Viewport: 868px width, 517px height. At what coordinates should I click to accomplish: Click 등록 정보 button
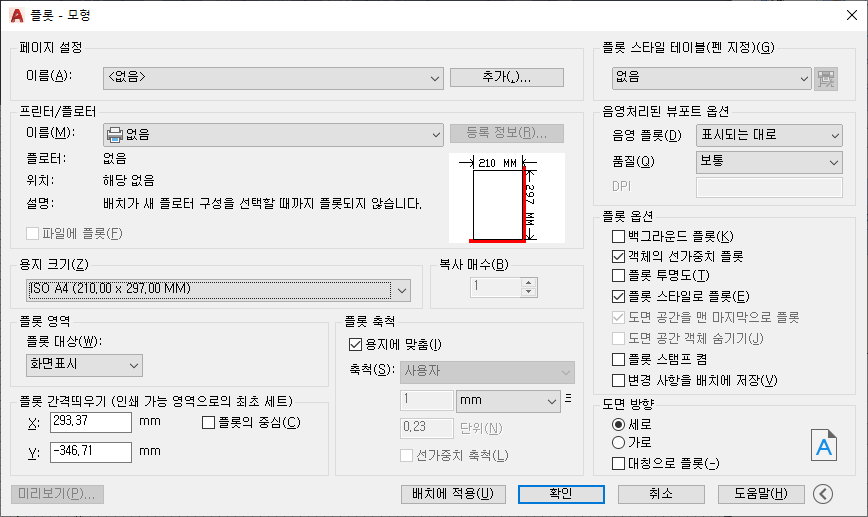tap(507, 133)
